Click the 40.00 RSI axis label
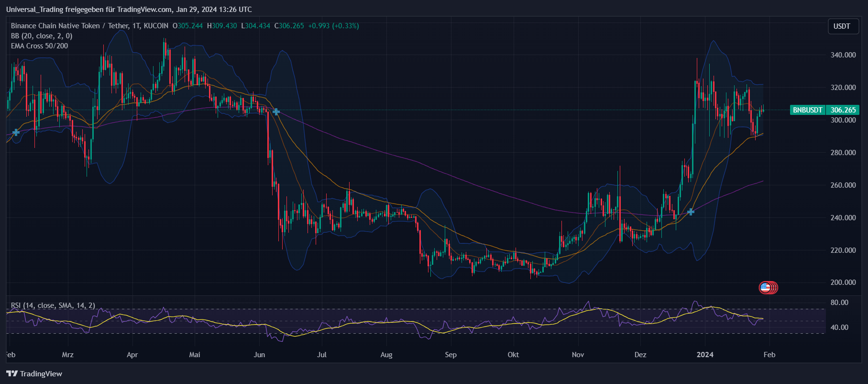 839,328
